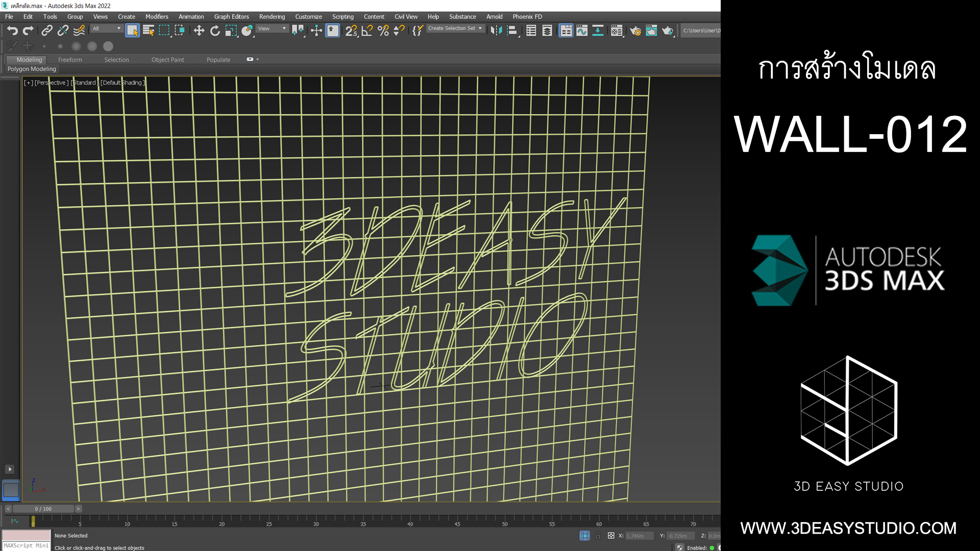Activate the Select and Rotate tool
Image resolution: width=980 pixels, height=551 pixels.
tap(215, 31)
